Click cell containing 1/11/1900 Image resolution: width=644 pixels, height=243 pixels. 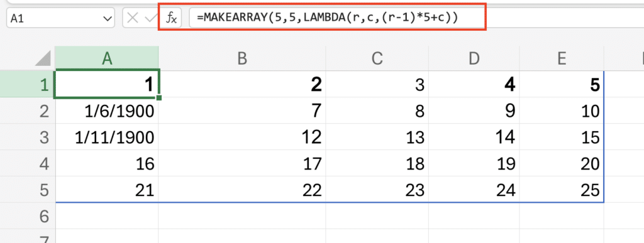coord(107,138)
